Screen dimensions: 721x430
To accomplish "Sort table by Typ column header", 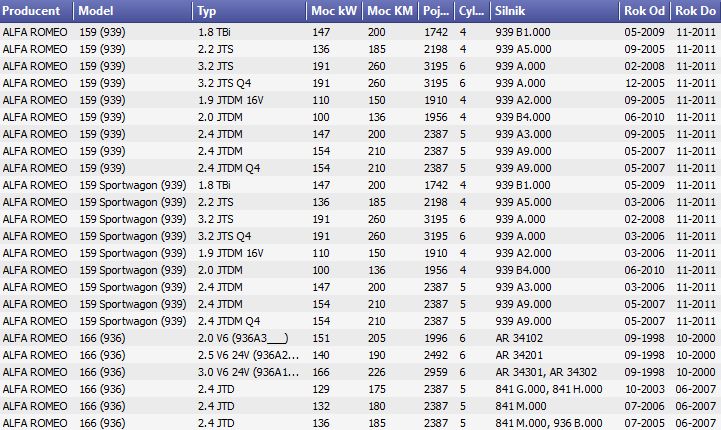I will point(249,11).
